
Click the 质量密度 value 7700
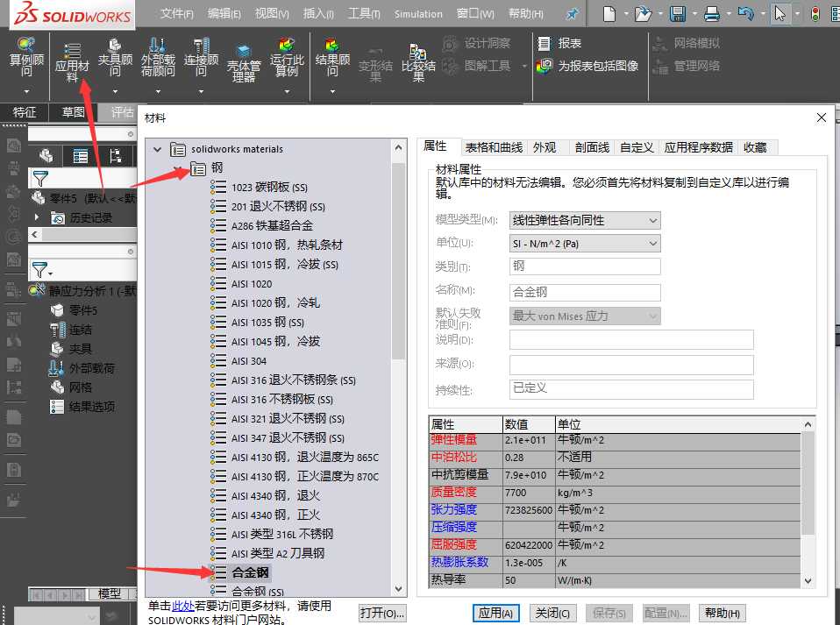tap(528, 493)
